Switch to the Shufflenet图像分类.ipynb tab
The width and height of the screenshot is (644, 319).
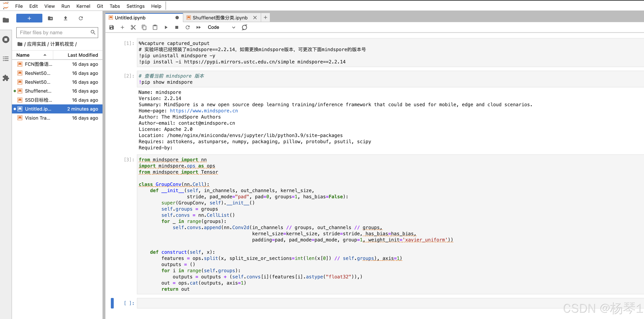pyautogui.click(x=220, y=18)
